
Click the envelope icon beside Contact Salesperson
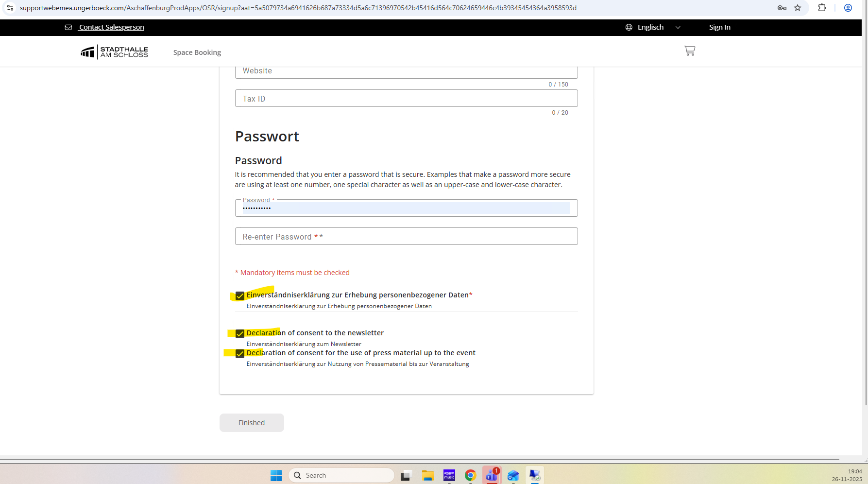click(x=68, y=27)
